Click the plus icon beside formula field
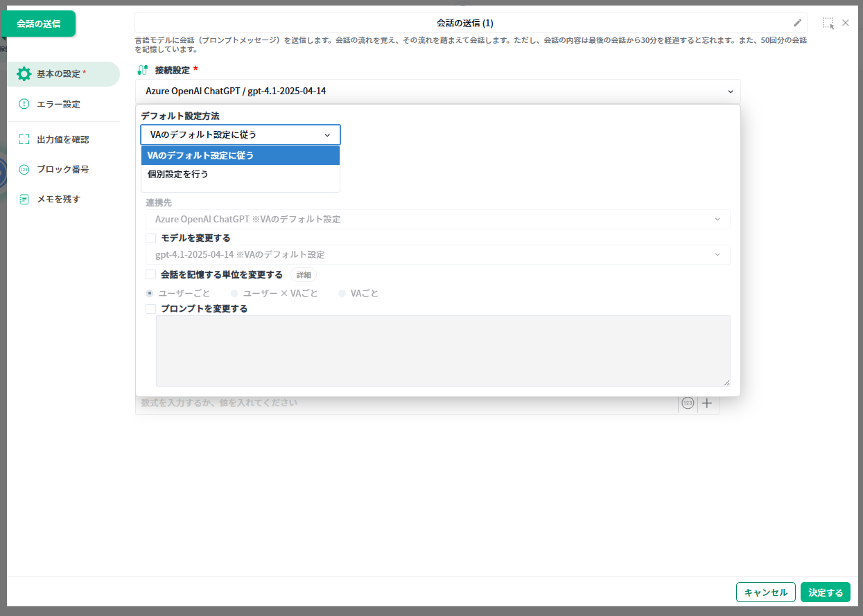The width and height of the screenshot is (863, 616). [x=707, y=403]
